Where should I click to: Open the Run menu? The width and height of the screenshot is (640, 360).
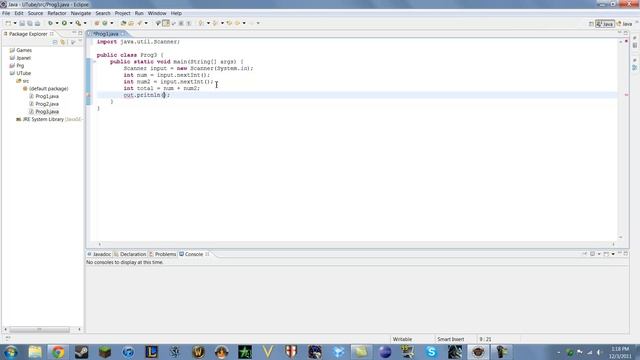point(139,13)
